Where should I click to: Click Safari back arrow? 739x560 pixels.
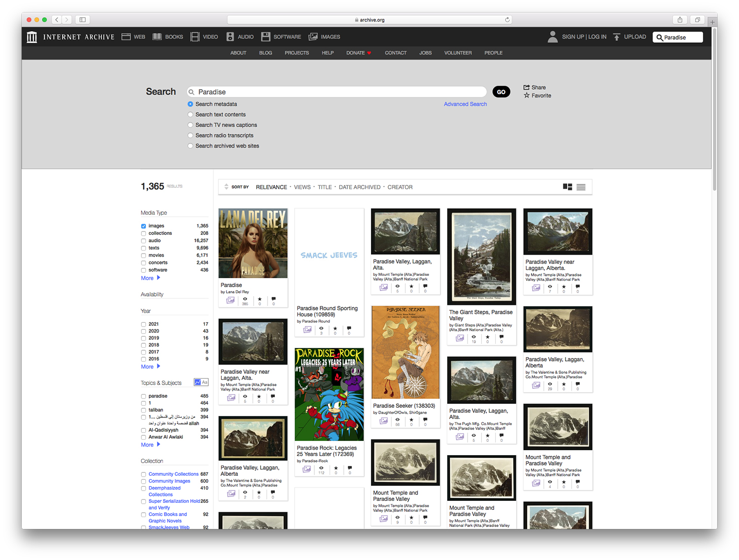(x=57, y=20)
